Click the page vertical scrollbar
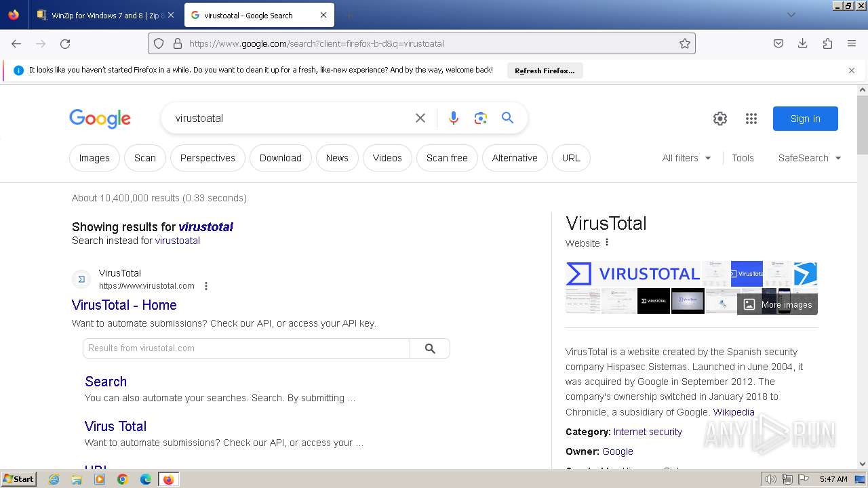The image size is (868, 488). pos(863,125)
